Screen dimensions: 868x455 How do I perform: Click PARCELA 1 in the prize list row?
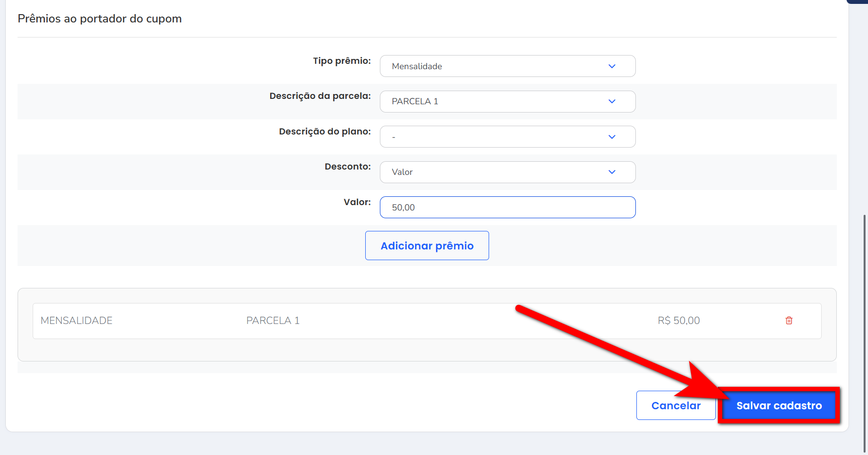coord(273,321)
